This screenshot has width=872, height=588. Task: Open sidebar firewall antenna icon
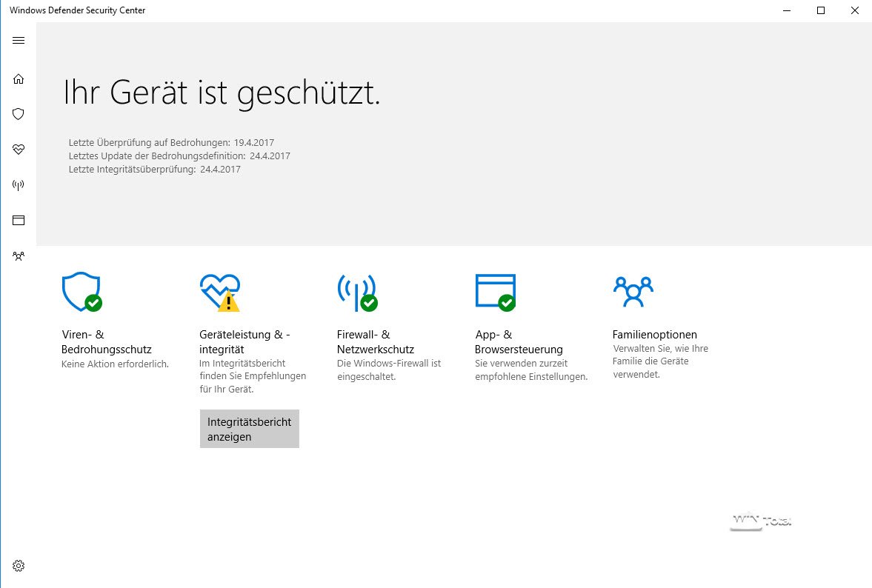(x=19, y=185)
